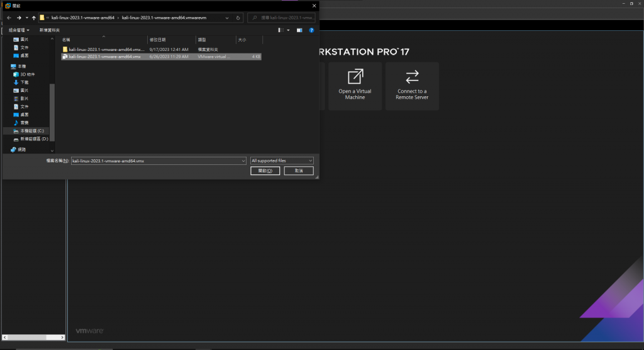Click VMware library horizontal scrollbar right arrow

click(x=62, y=337)
